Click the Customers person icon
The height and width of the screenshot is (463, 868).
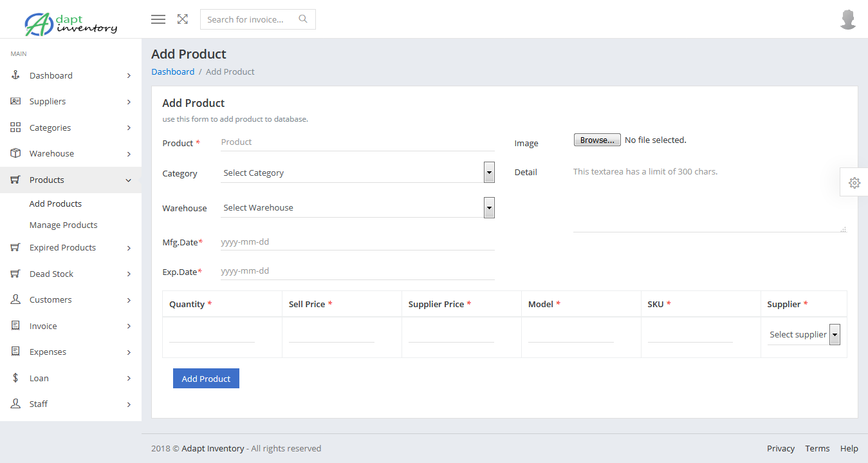click(15, 299)
